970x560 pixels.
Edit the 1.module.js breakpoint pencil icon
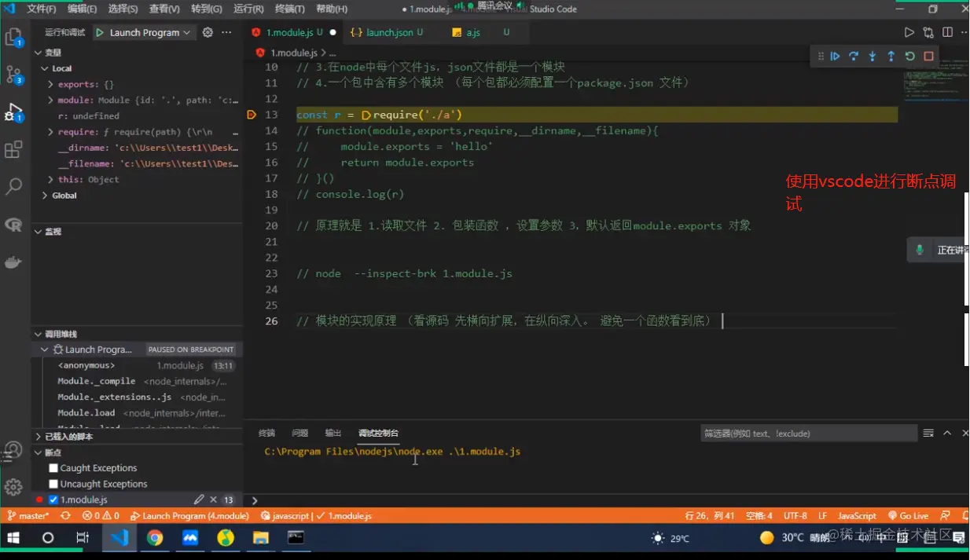(199, 500)
